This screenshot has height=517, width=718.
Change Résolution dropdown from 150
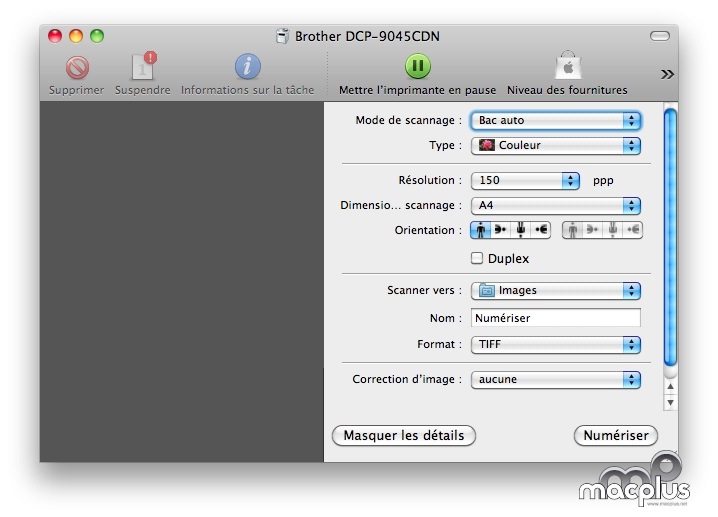(525, 180)
